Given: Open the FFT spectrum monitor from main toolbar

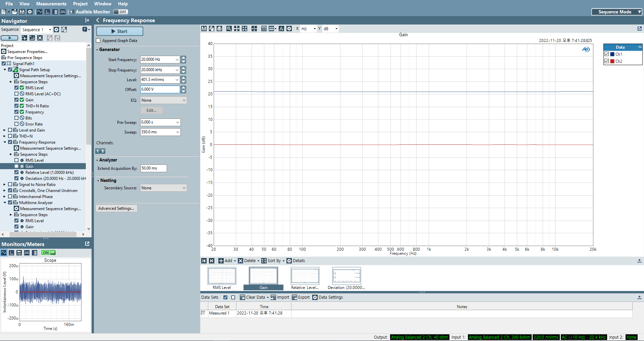Looking at the screenshot, I should pyautogui.click(x=47, y=12).
